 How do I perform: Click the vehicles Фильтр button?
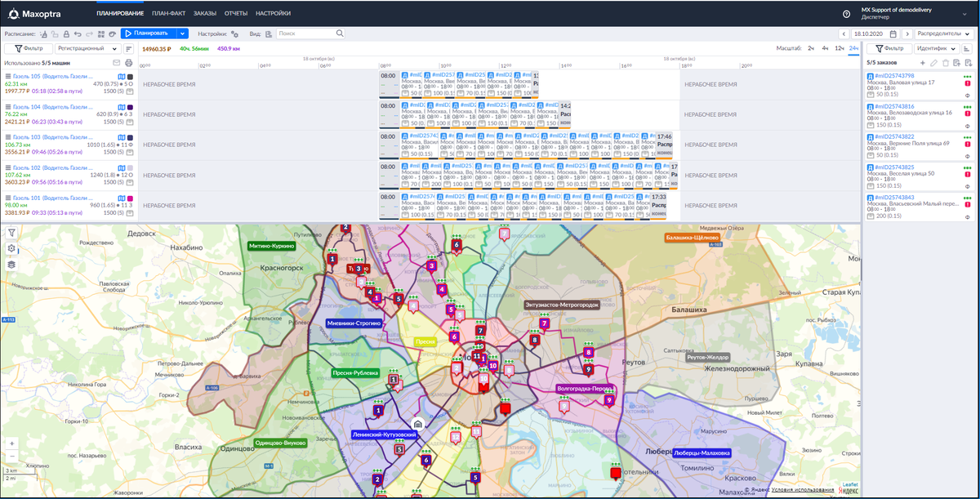click(x=28, y=49)
